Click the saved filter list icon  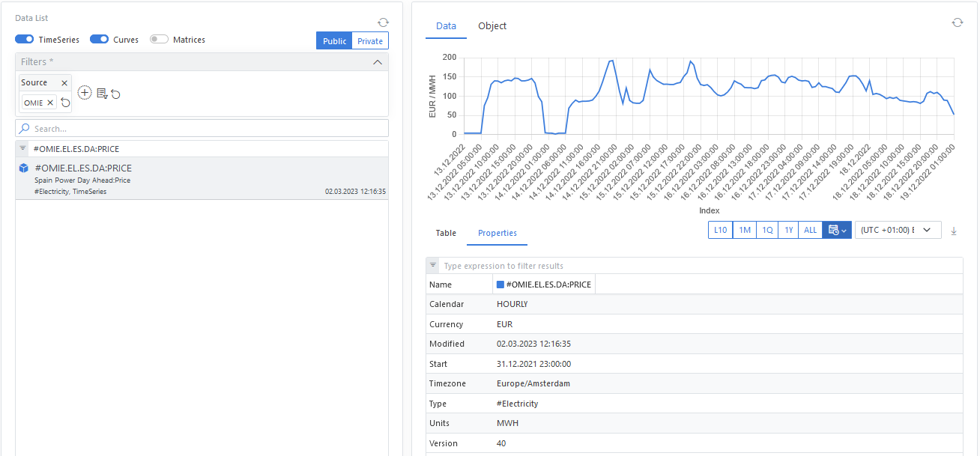point(102,93)
